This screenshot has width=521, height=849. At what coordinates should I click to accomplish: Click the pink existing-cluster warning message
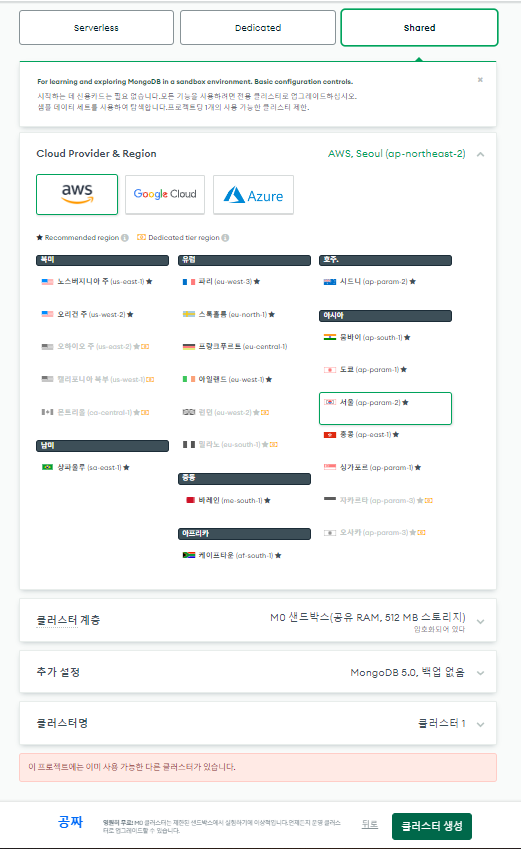pyautogui.click(x=258, y=767)
